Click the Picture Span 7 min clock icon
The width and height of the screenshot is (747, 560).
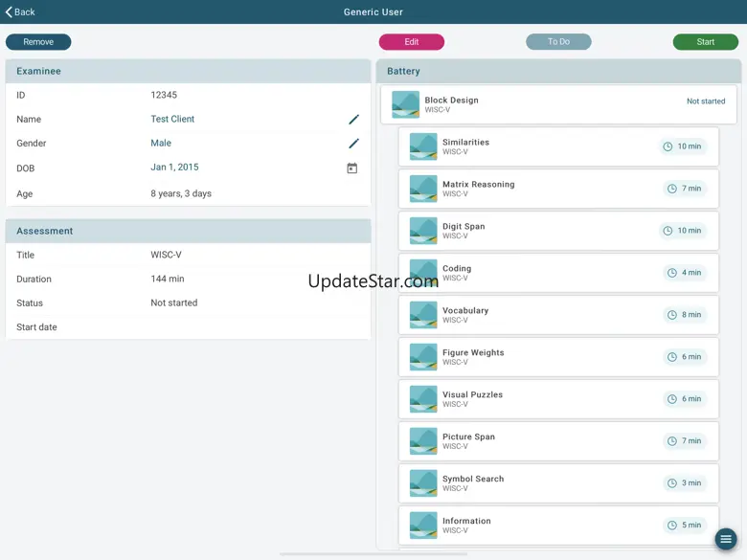(x=671, y=441)
